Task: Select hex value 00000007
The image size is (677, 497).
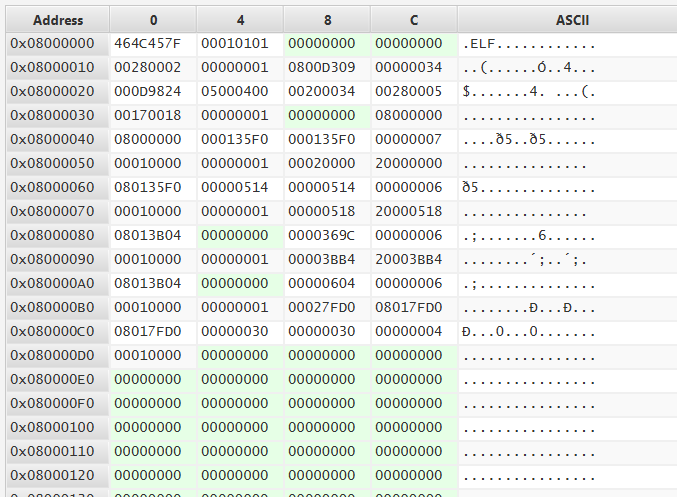Action: click(x=414, y=139)
